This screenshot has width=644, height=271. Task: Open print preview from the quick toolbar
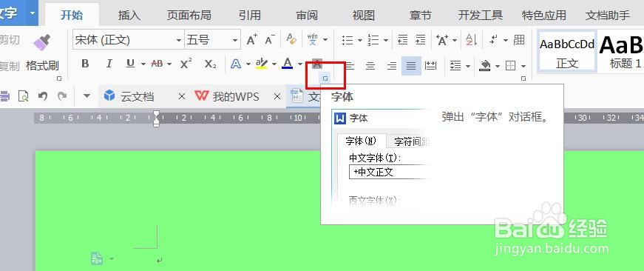pos(24,96)
